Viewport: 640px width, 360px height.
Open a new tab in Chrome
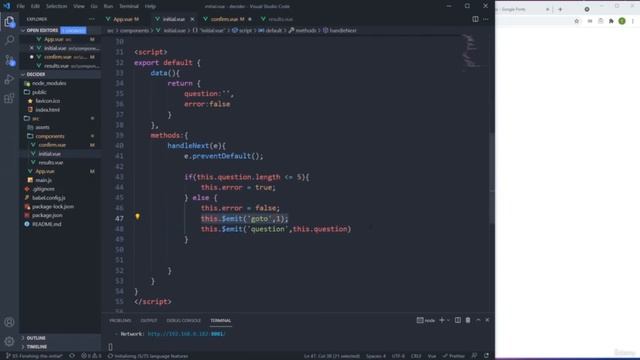560,9
